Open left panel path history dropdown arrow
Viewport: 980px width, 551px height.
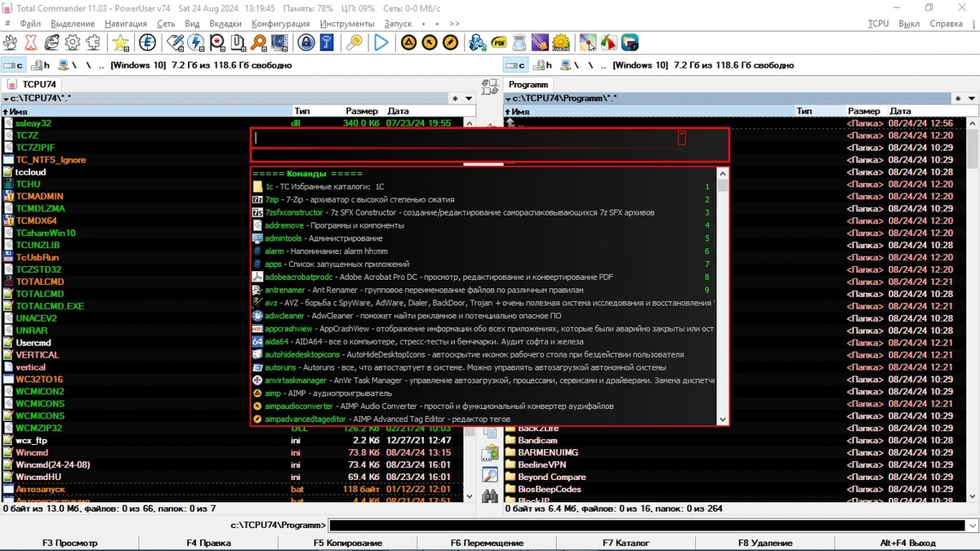tap(469, 99)
